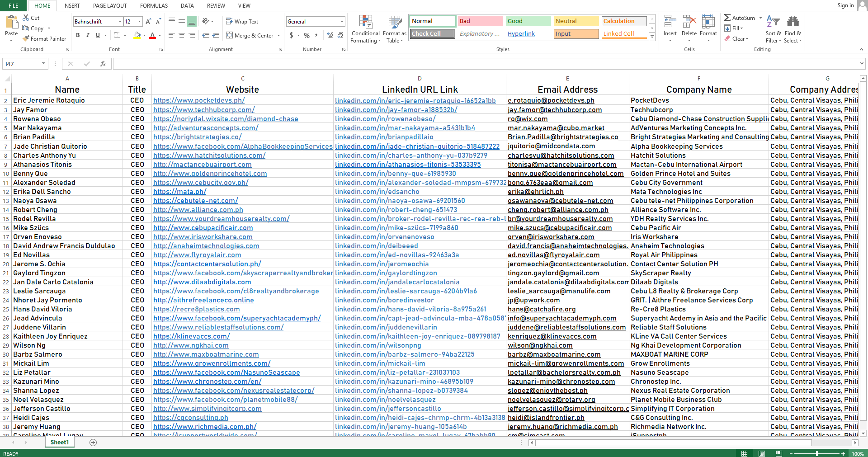868x457 pixels.
Task: Click the Format Painter brush icon
Action: pyautogui.click(x=26, y=38)
